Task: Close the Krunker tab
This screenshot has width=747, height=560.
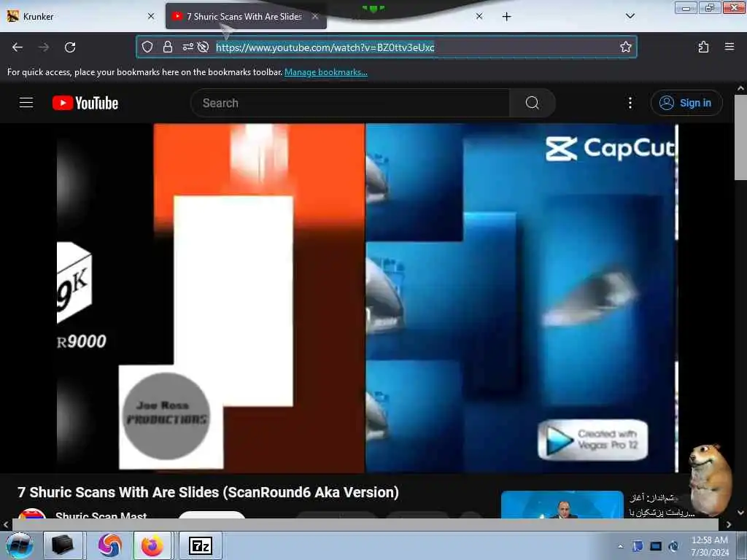Action: (x=151, y=16)
